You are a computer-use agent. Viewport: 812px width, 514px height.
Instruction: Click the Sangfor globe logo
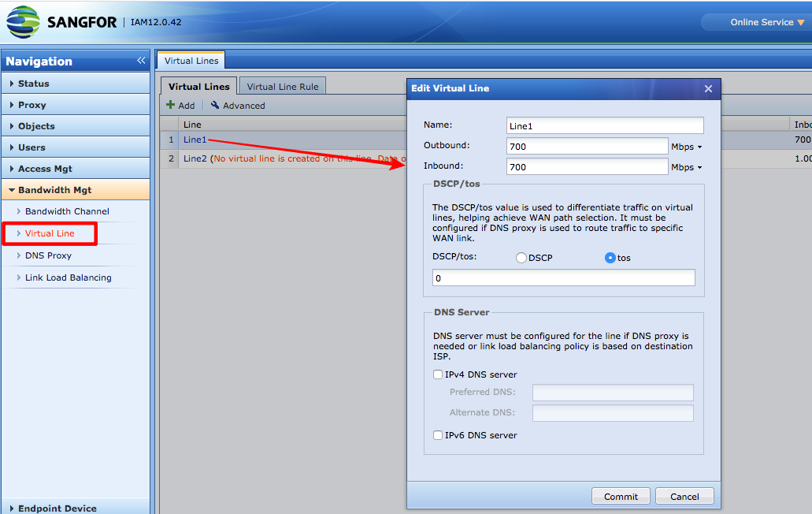pyautogui.click(x=23, y=22)
